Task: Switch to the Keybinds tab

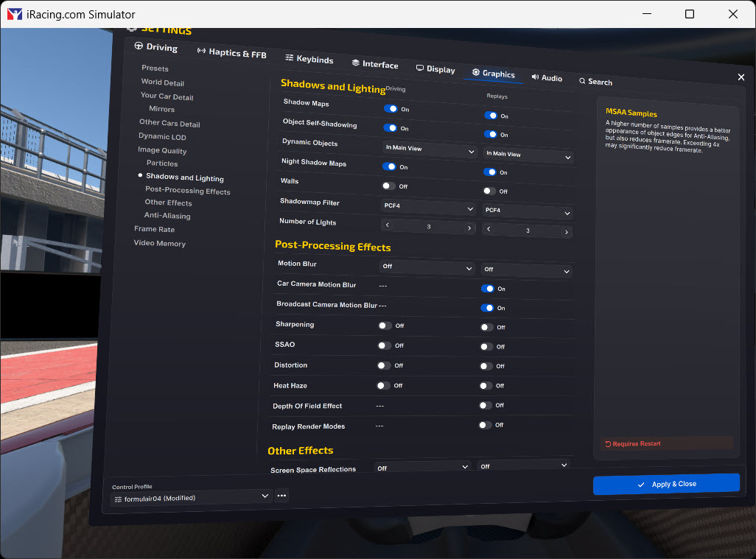Action: pyautogui.click(x=309, y=59)
